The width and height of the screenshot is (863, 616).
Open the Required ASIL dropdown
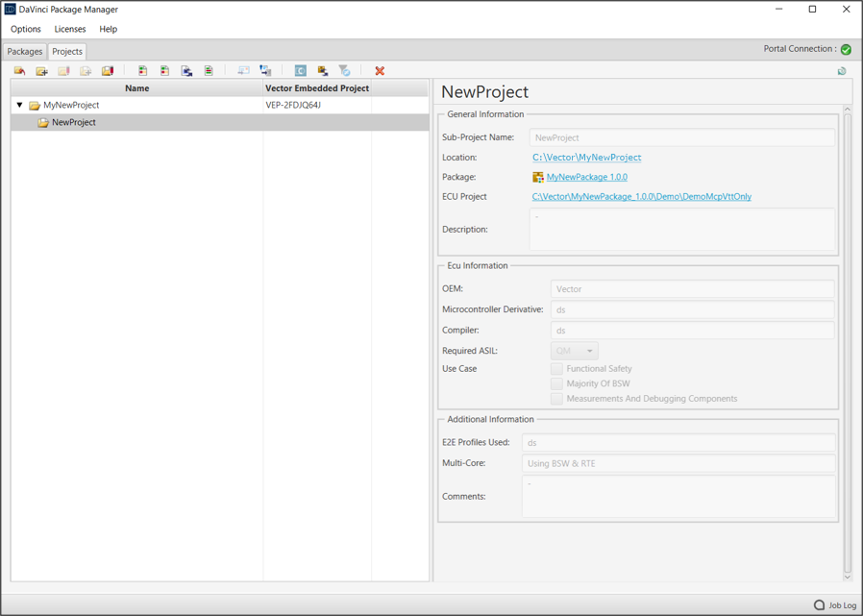575,351
